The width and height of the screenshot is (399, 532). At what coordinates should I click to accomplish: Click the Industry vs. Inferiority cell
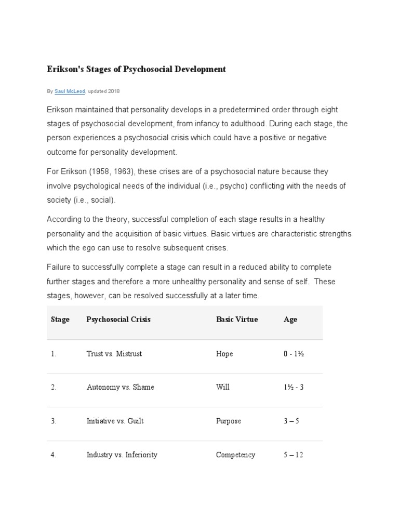click(x=122, y=455)
